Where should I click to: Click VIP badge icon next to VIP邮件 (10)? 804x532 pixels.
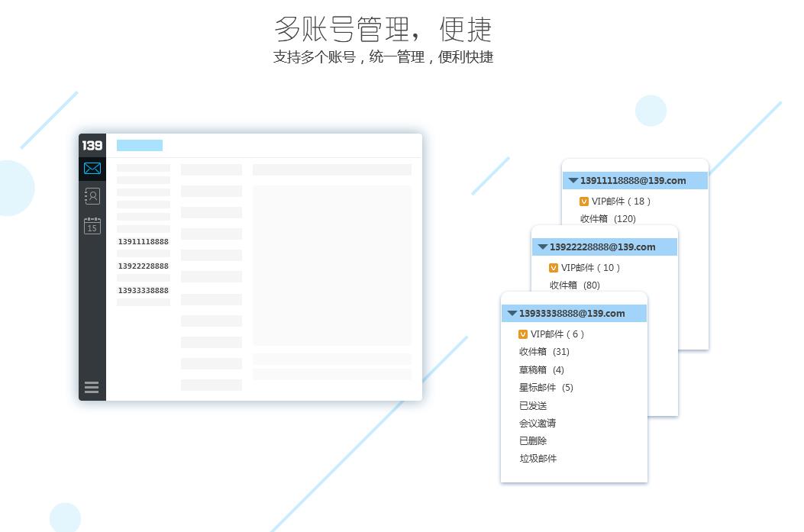click(554, 268)
